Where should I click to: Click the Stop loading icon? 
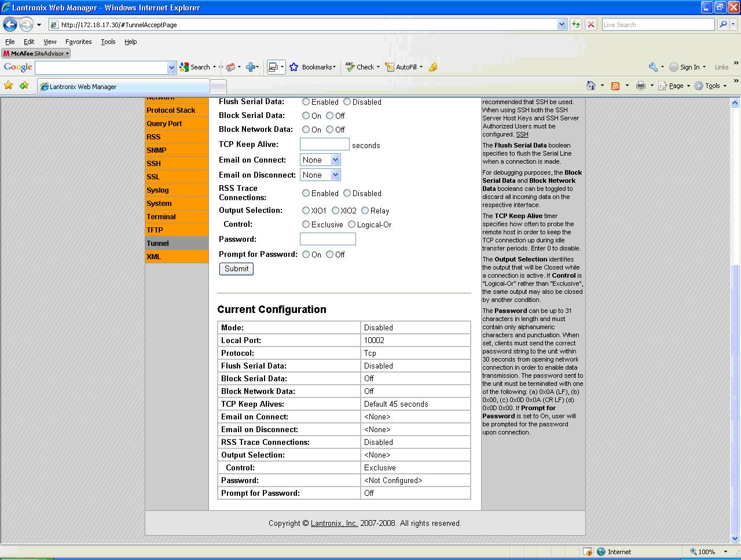pyautogui.click(x=590, y=24)
